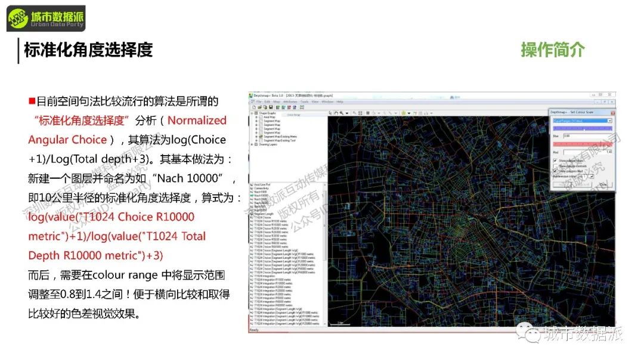Open the colour scale type dropdown

click(x=610, y=121)
